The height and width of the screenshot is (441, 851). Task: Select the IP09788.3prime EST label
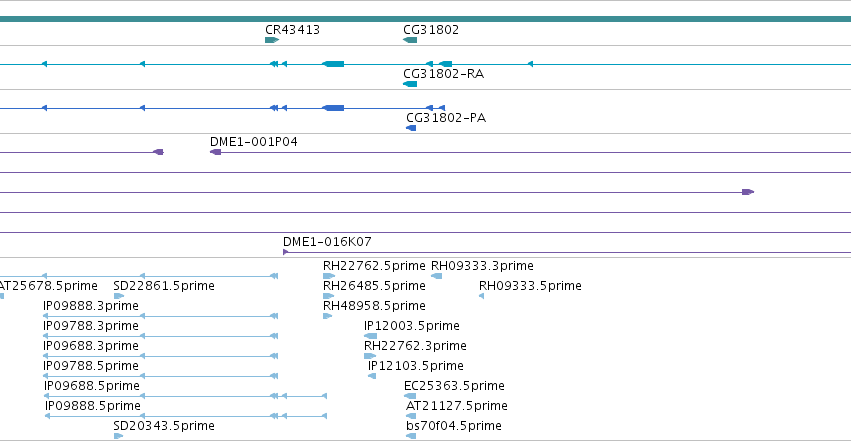(91, 326)
